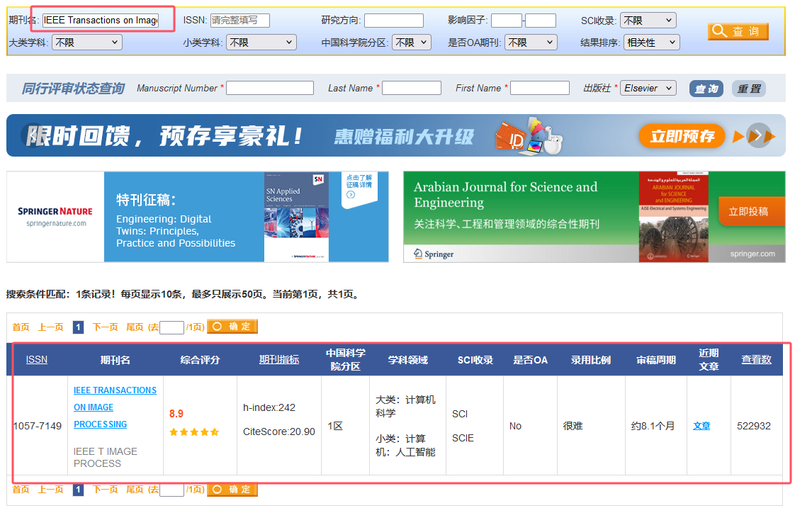Click the bottom 确定 confirm button
The width and height of the screenshot is (812, 513).
232,489
